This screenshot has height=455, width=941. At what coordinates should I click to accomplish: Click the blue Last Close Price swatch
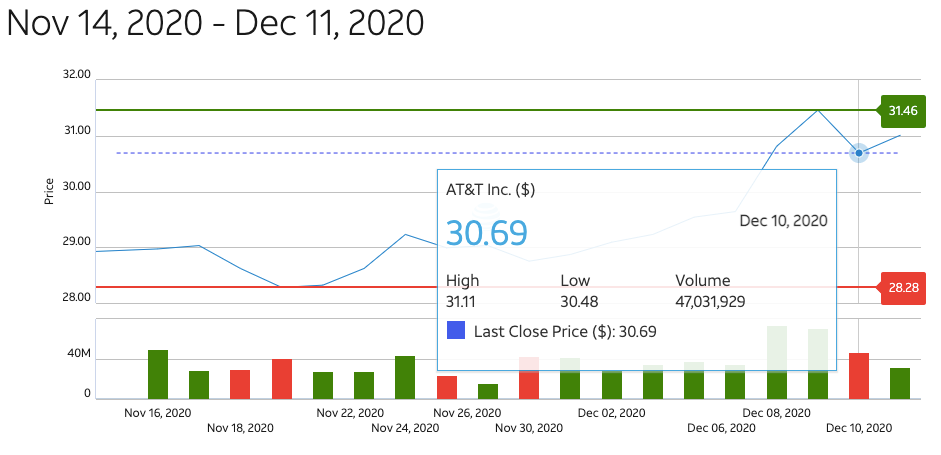tap(455, 331)
